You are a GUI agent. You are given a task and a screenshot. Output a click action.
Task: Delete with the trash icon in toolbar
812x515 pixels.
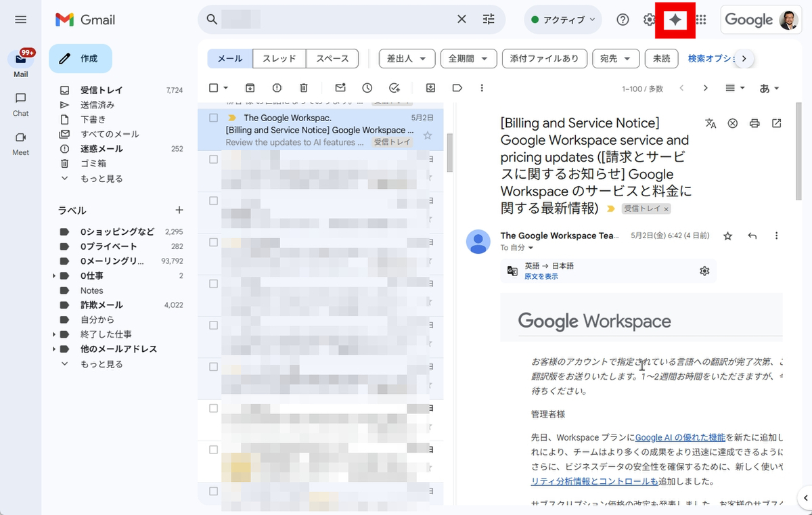[304, 88]
